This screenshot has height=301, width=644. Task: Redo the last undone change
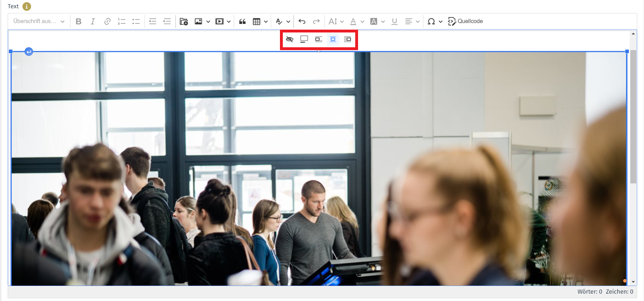coord(316,21)
